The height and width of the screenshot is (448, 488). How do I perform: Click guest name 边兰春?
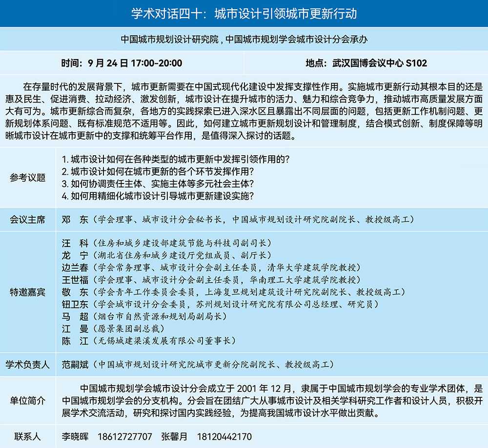75,267
